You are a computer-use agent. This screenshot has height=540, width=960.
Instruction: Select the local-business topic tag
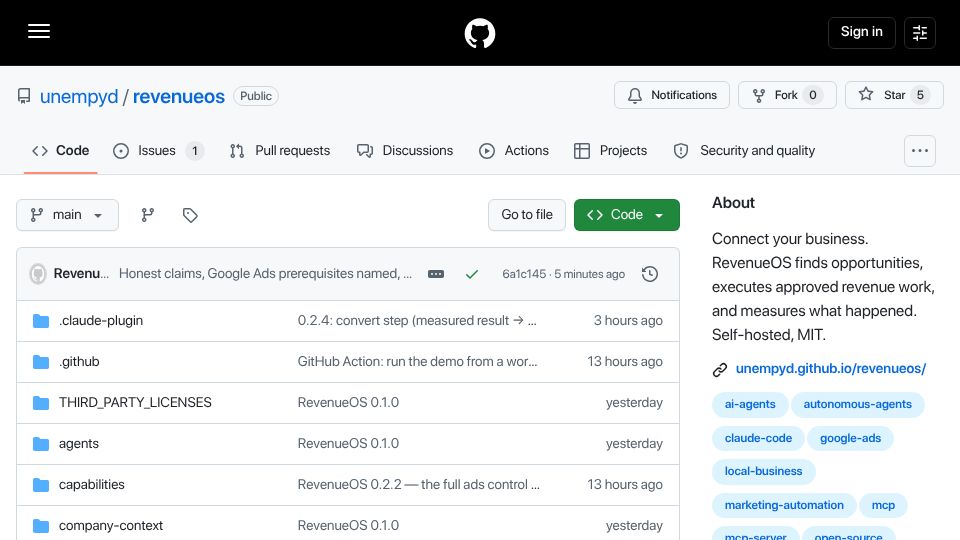click(x=763, y=471)
